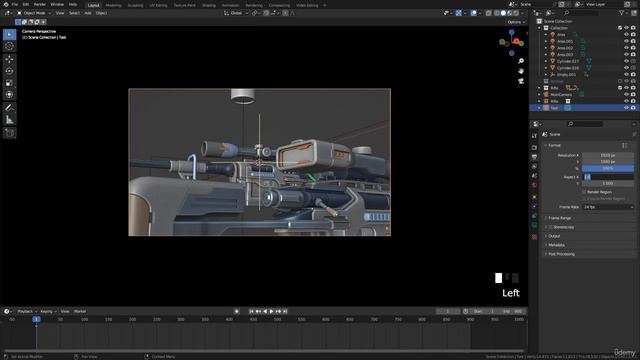Screen dimensions: 640x360
Task: Open the outliner filter funnel icon
Action: point(622,13)
